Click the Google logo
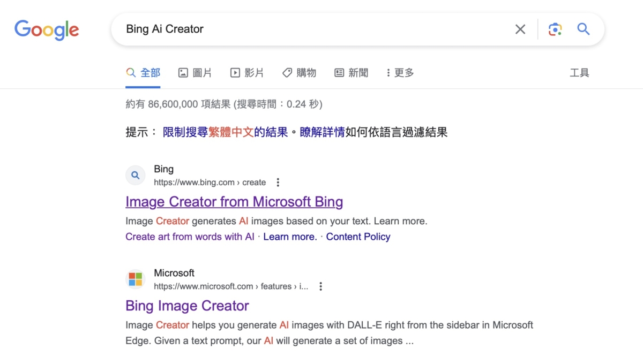Viewport: 643px width, 364px height. pyautogui.click(x=47, y=30)
